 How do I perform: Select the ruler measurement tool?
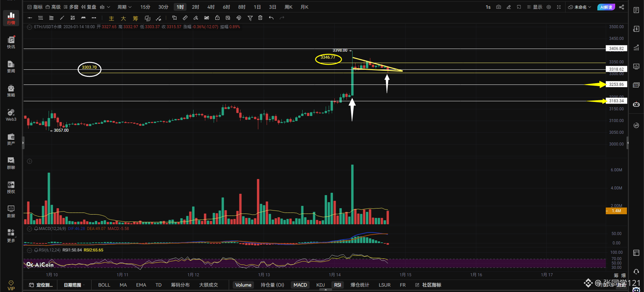tap(185, 18)
